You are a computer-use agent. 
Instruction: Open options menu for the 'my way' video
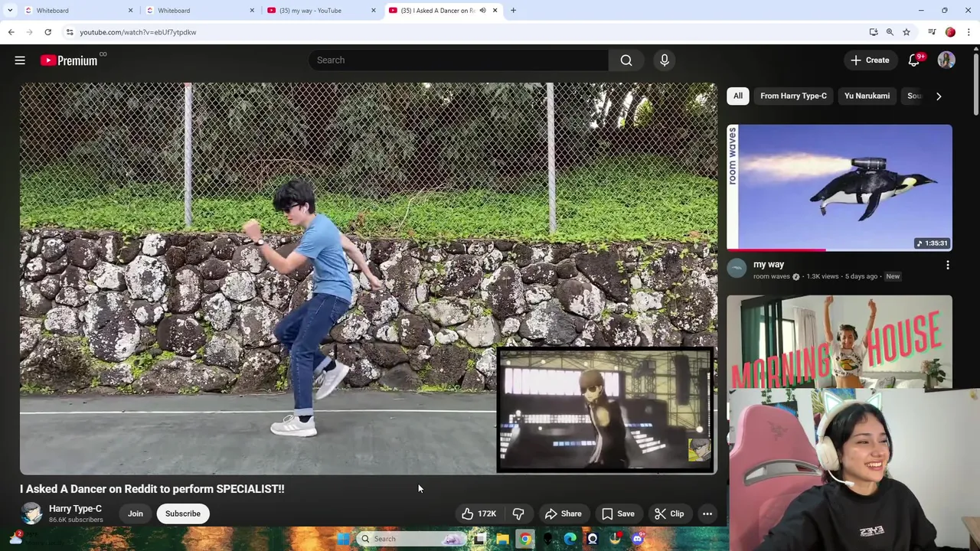tap(948, 266)
